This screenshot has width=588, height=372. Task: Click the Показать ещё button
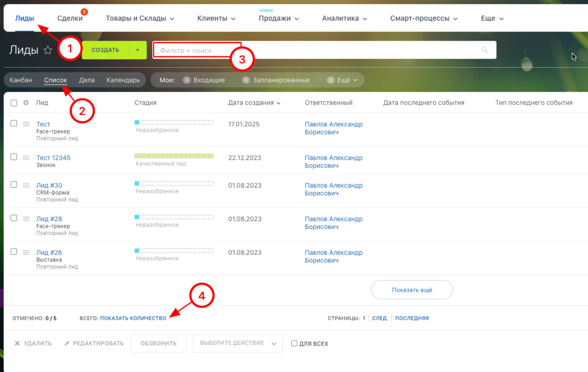click(412, 290)
